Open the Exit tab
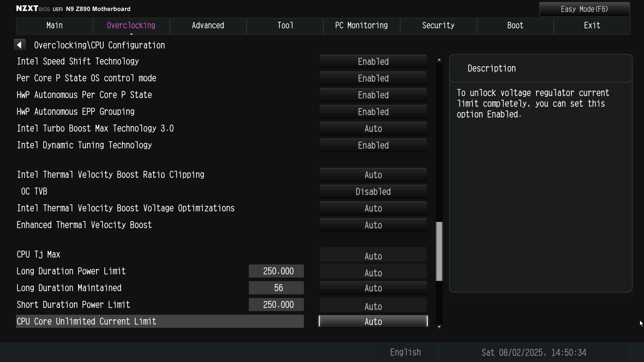 592,26
